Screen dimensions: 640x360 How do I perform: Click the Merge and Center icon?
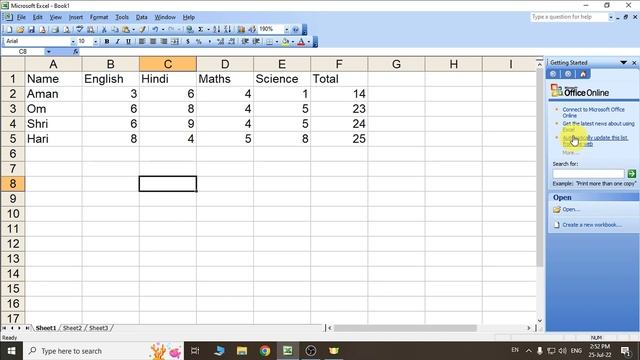tap(175, 41)
